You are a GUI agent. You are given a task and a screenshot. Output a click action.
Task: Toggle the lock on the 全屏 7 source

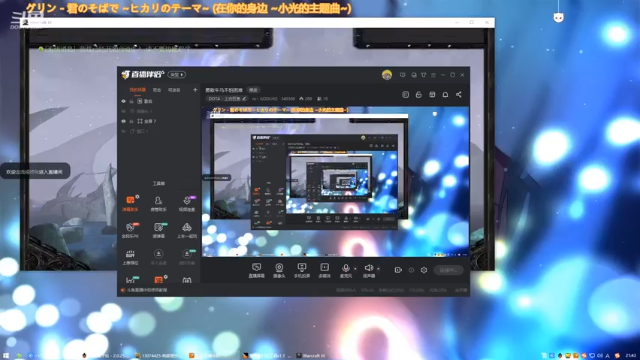[x=131, y=121]
